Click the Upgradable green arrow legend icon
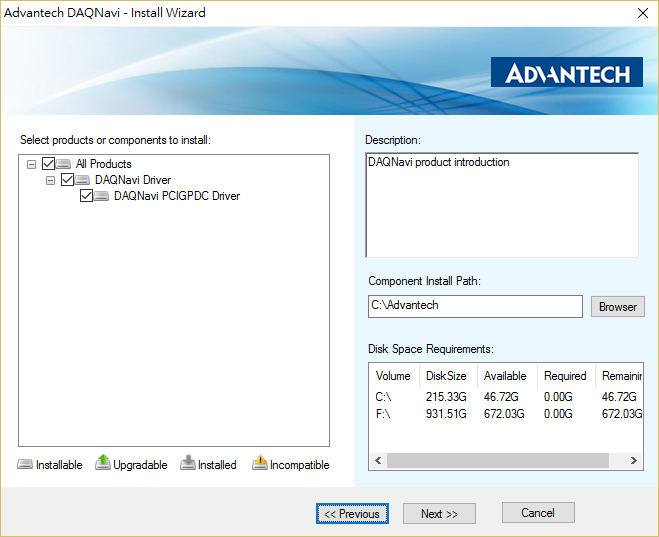The image size is (659, 537). pyautogui.click(x=103, y=462)
